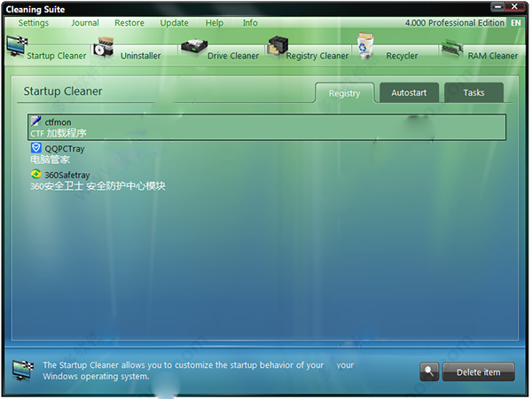The width and height of the screenshot is (532, 399).
Task: Select the Drive Cleaner hard disk icon
Action: coord(194,48)
